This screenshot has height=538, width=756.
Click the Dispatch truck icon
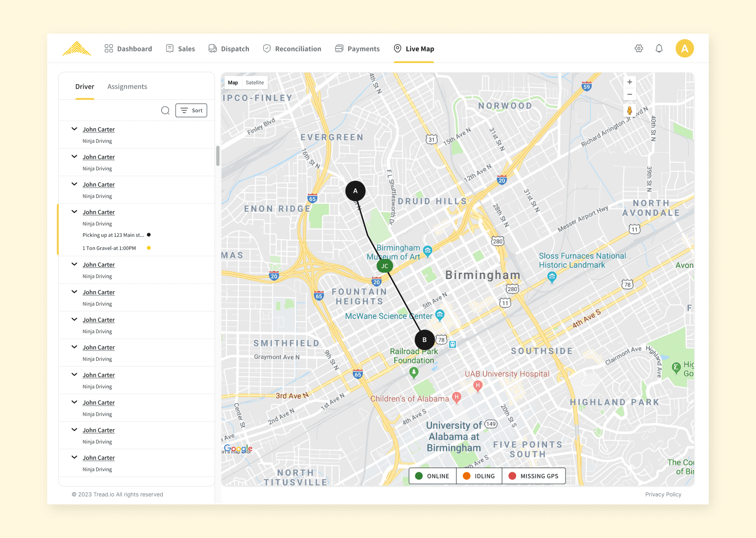[213, 48]
